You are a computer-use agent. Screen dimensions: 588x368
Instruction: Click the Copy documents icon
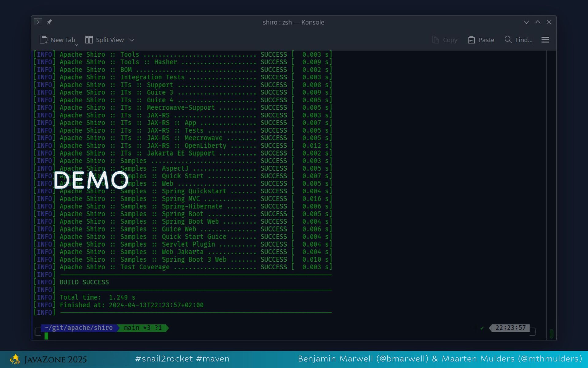tap(435, 40)
